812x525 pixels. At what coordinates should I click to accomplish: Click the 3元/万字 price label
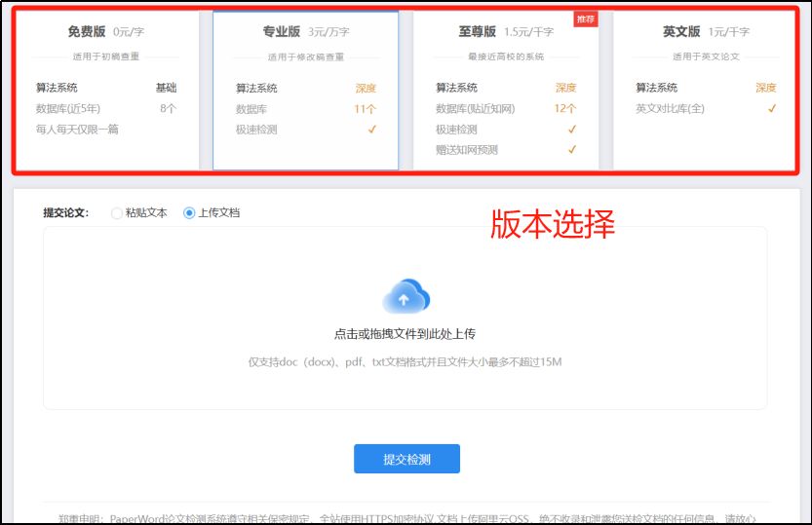(329, 32)
